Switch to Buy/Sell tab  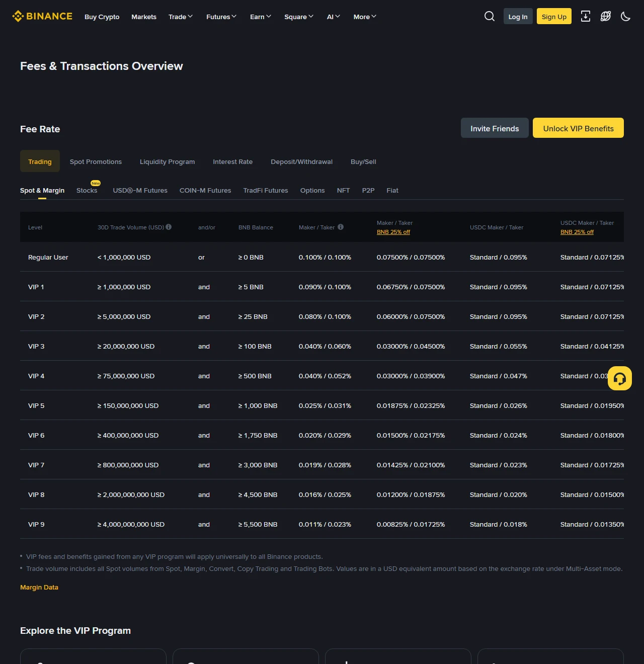[x=363, y=161]
